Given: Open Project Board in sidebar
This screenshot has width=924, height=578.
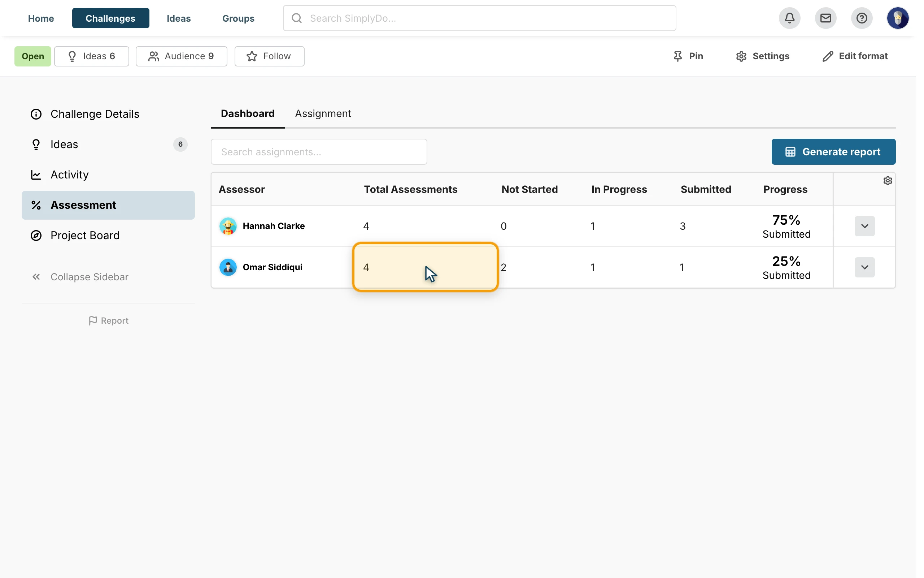Looking at the screenshot, I should [108, 236].
